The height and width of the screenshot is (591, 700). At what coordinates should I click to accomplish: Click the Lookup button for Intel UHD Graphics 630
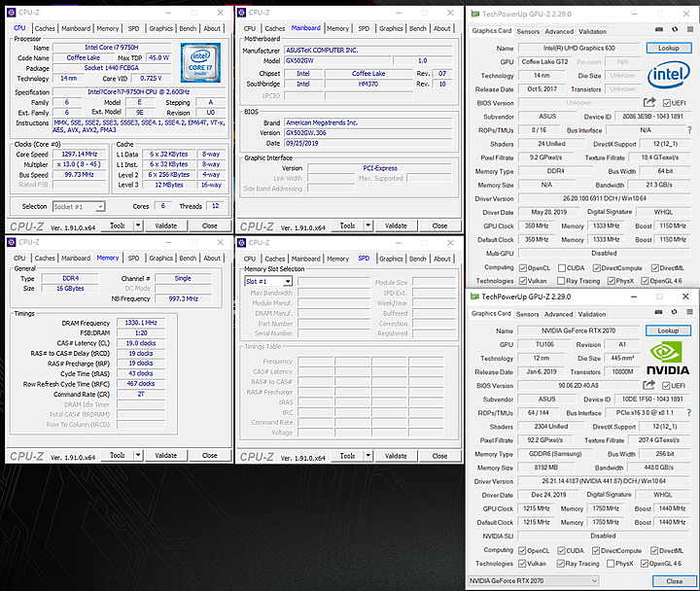click(x=668, y=47)
